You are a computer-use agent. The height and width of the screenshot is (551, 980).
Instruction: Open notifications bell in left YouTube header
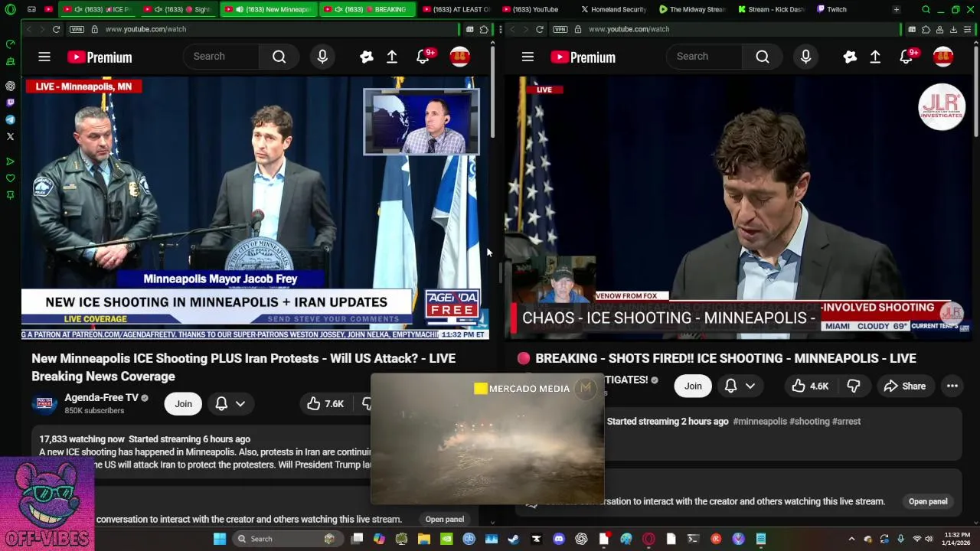[x=423, y=57]
